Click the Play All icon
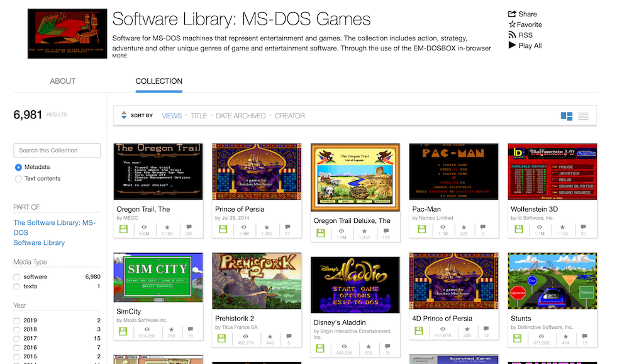644x364 pixels. point(512,45)
